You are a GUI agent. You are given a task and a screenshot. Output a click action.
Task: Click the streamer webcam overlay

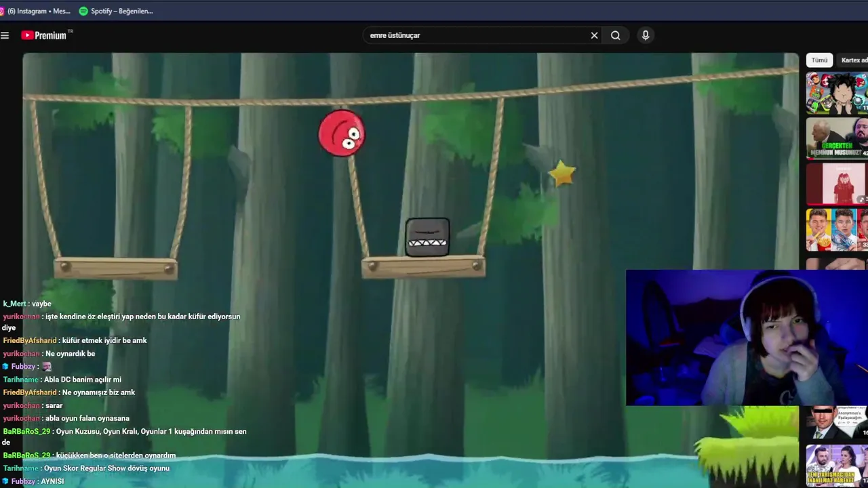click(x=747, y=338)
